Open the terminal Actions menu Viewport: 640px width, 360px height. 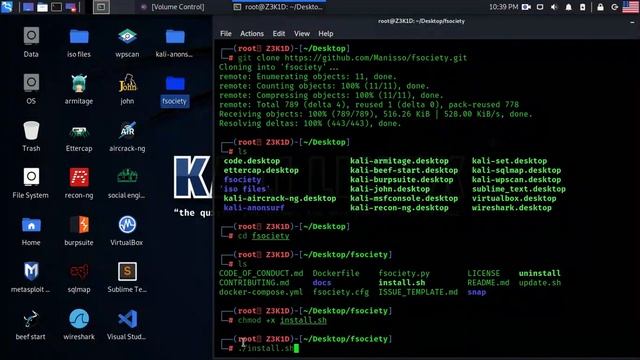coord(252,33)
